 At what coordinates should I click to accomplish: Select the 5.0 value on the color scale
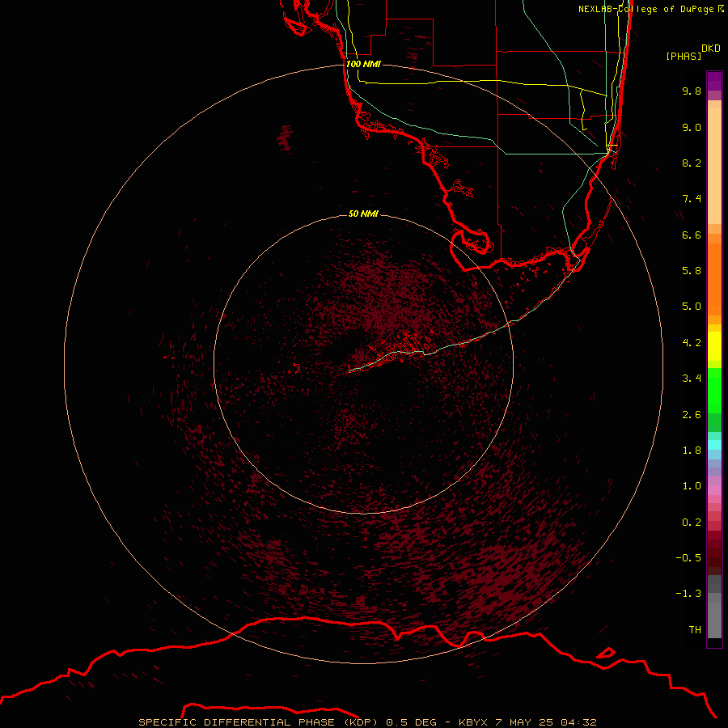(x=692, y=307)
